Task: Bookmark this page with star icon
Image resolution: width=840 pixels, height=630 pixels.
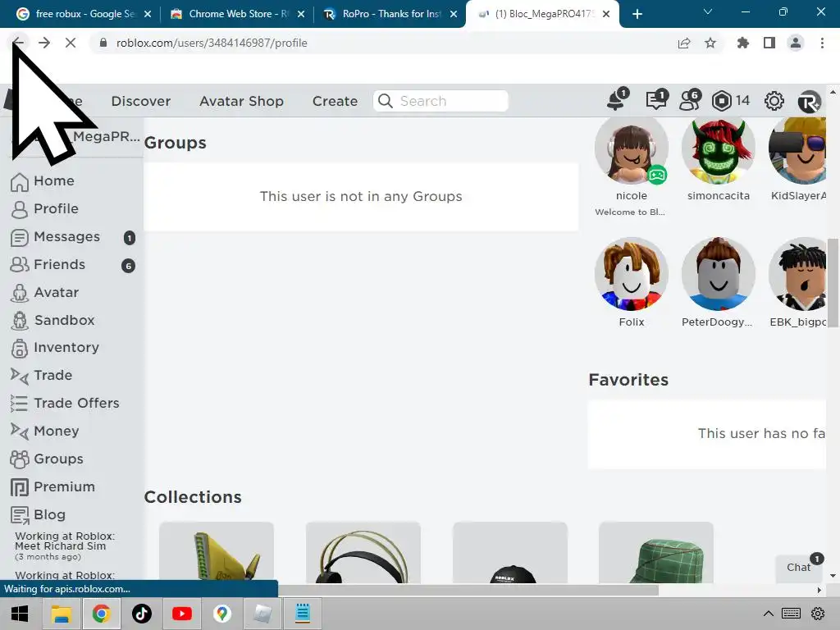Action: (710, 43)
